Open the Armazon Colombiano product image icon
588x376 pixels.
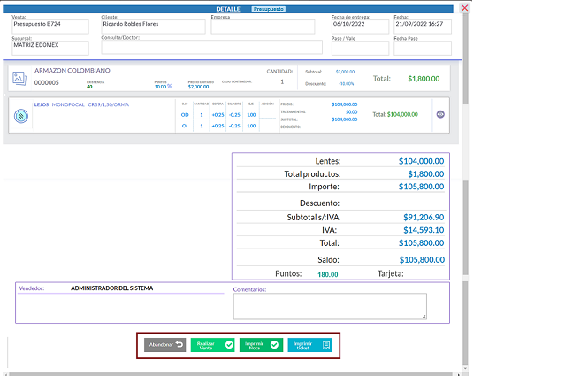pyautogui.click(x=19, y=79)
